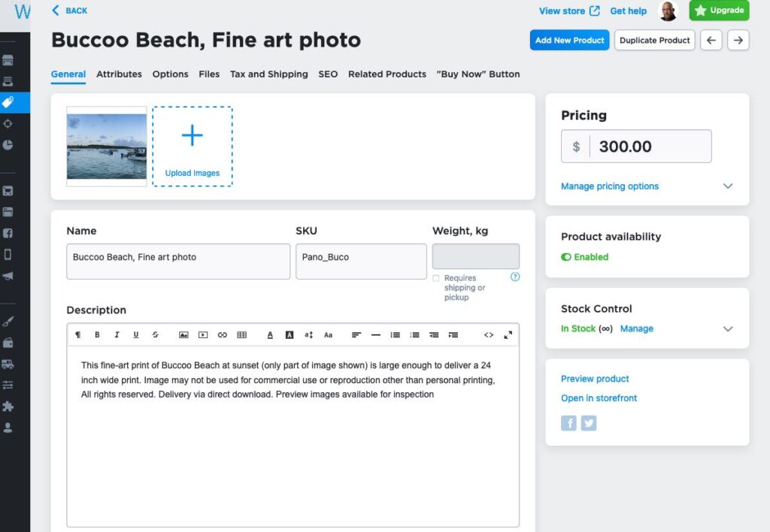
Task: Click the Add New Product button
Action: 569,41
